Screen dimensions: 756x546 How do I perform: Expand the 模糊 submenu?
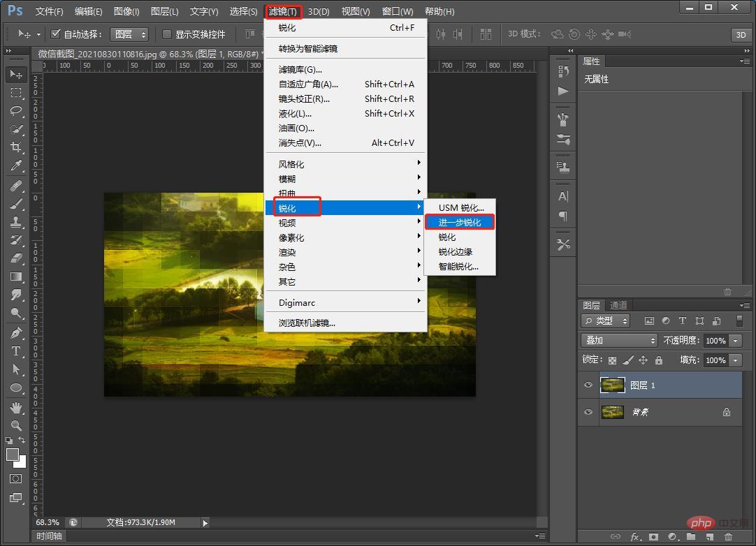(345, 179)
